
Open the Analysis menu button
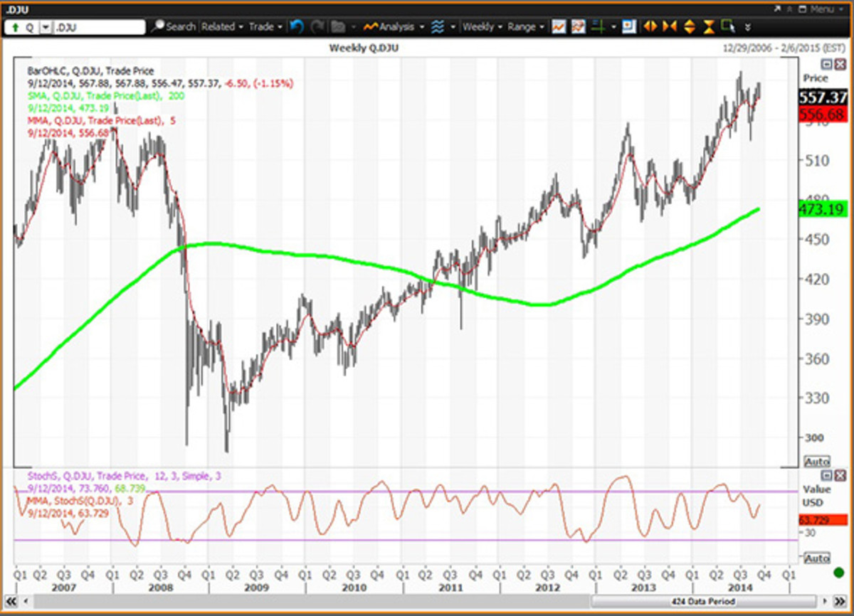[394, 27]
